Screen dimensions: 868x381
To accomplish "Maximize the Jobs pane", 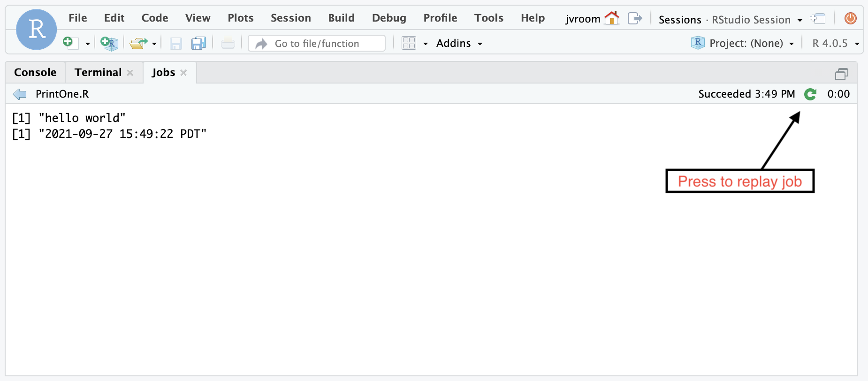I will click(x=842, y=74).
